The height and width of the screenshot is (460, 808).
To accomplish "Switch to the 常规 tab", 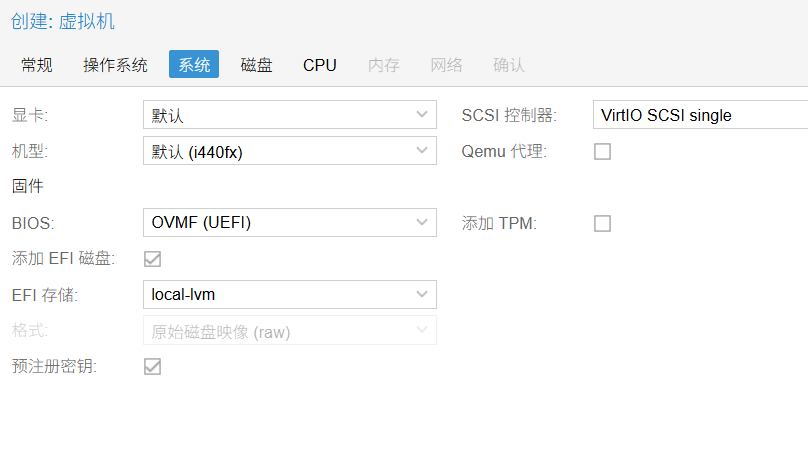I will point(37,65).
